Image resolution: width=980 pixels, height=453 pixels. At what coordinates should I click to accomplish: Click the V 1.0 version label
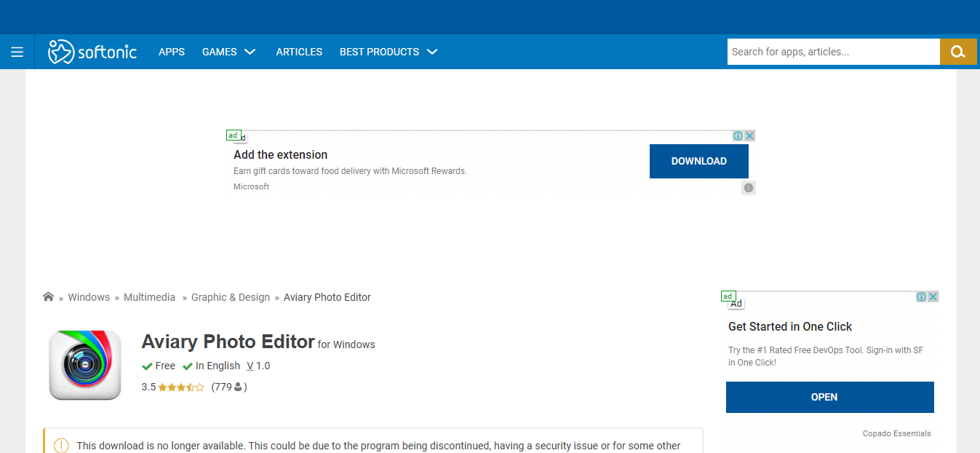[x=258, y=366]
